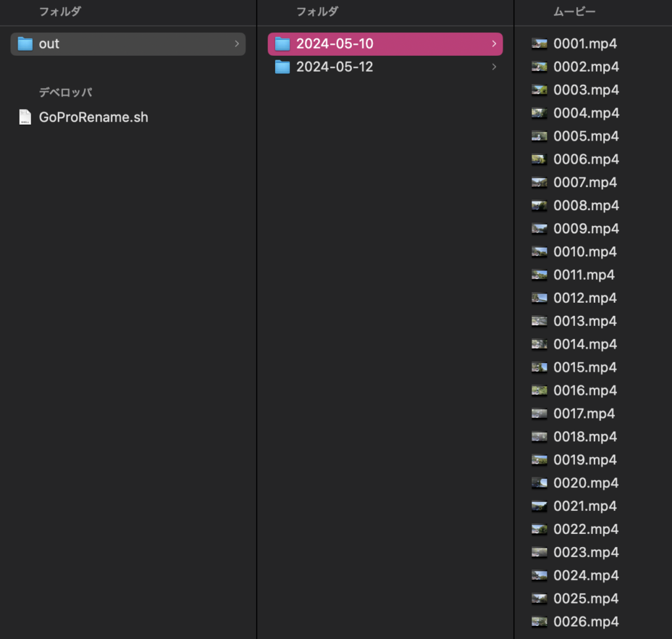Click the 0001.mp4 video thumbnail

(x=539, y=44)
